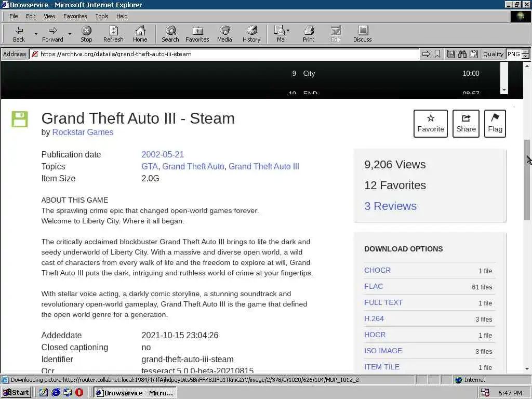Click the first quick launch icon beside Start
This screenshot has height=399, width=532.
pos(44,393)
